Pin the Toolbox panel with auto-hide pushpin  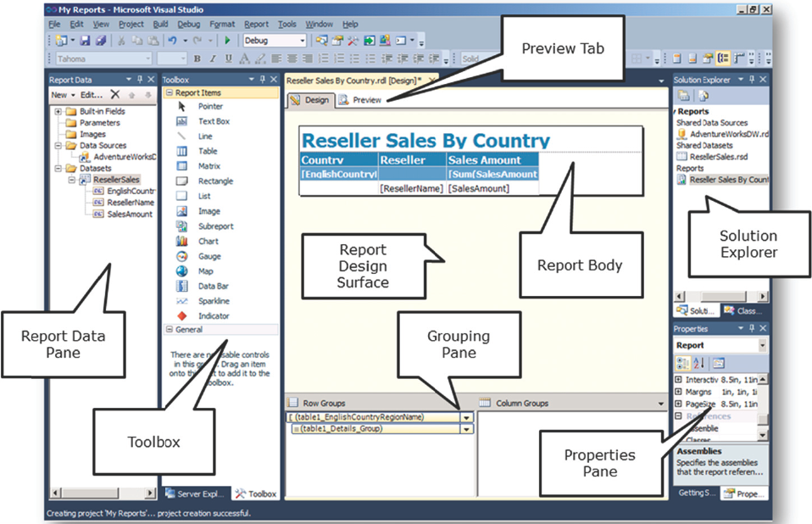[262, 80]
